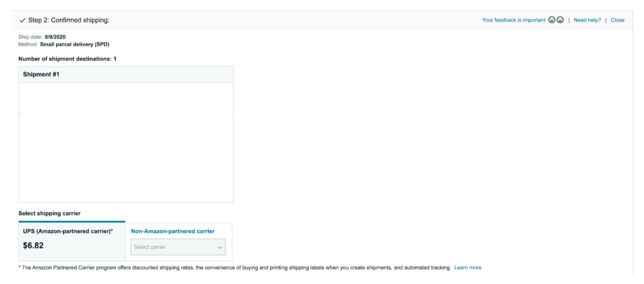Click the Amazon Partnered Carrier program footnote
644x284 pixels.
point(235,267)
